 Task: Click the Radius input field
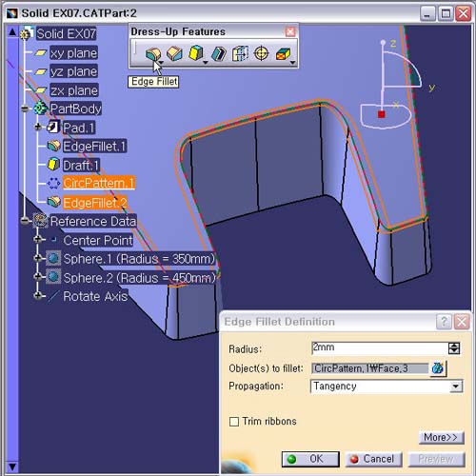380,348
